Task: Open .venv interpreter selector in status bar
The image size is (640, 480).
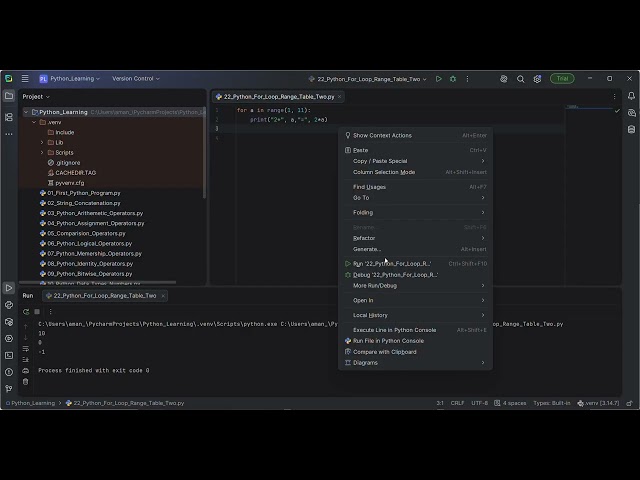Action: point(598,403)
